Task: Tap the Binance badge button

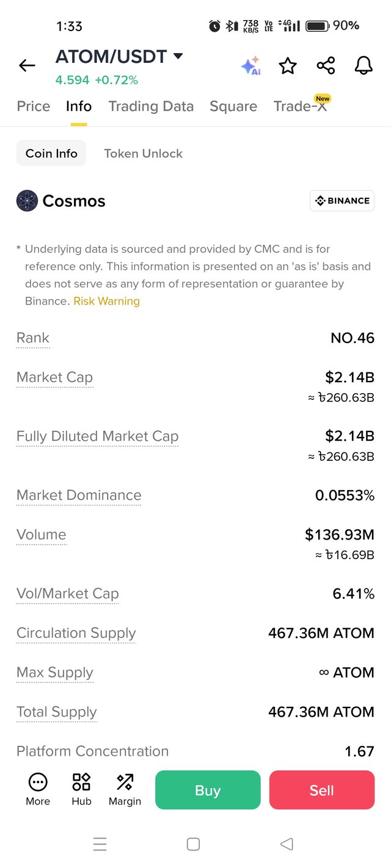Action: (342, 200)
